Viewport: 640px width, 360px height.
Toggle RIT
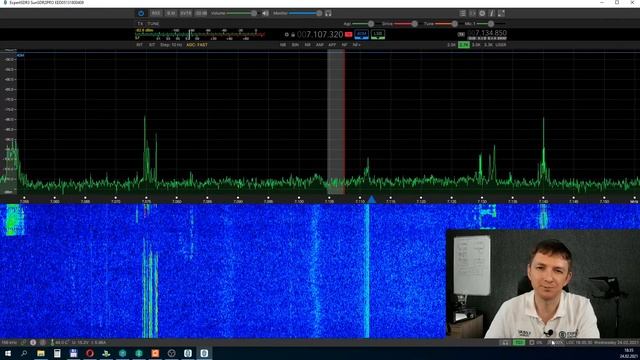[x=139, y=45]
